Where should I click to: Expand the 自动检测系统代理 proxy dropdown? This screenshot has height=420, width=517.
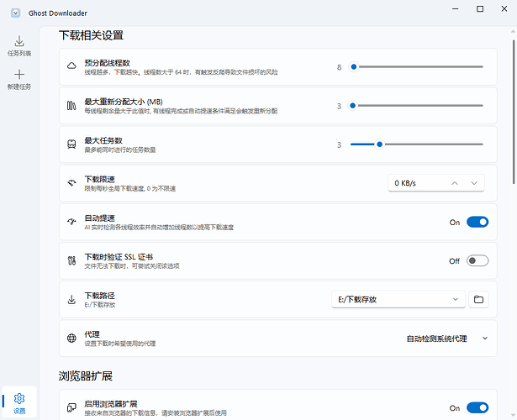coord(446,339)
